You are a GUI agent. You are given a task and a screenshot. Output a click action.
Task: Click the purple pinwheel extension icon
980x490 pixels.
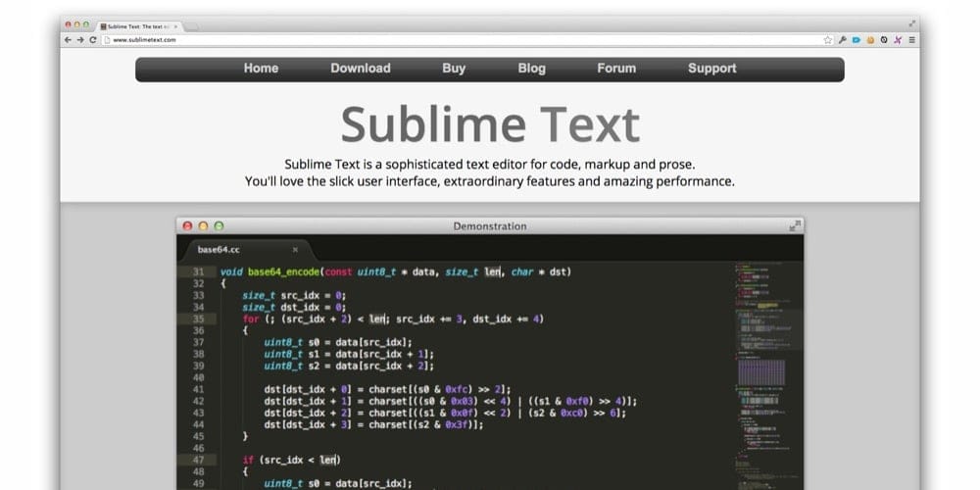[x=898, y=40]
